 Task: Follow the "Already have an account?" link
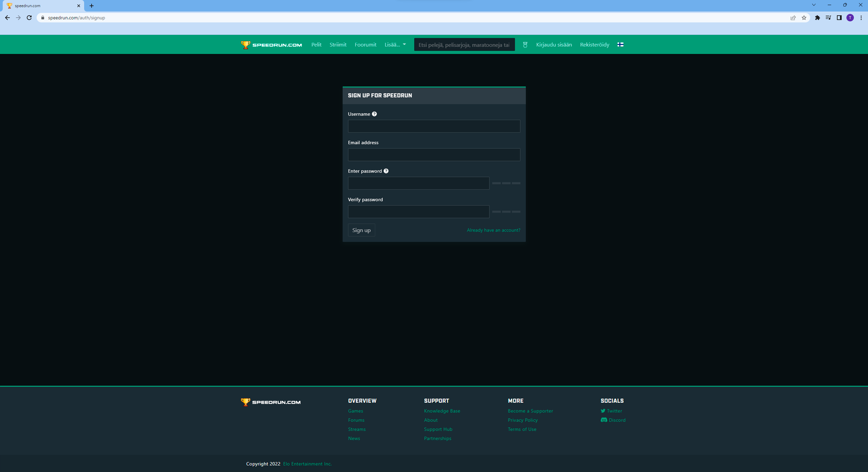point(493,230)
